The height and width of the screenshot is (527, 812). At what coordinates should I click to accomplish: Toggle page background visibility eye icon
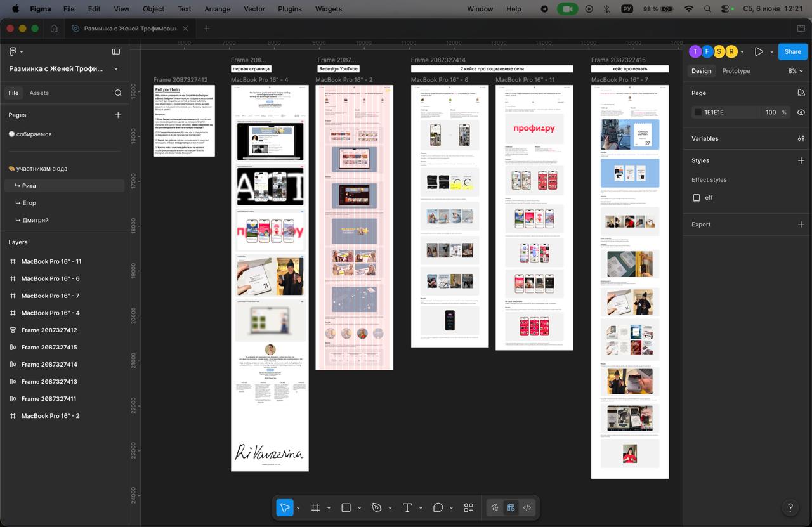[801, 112]
